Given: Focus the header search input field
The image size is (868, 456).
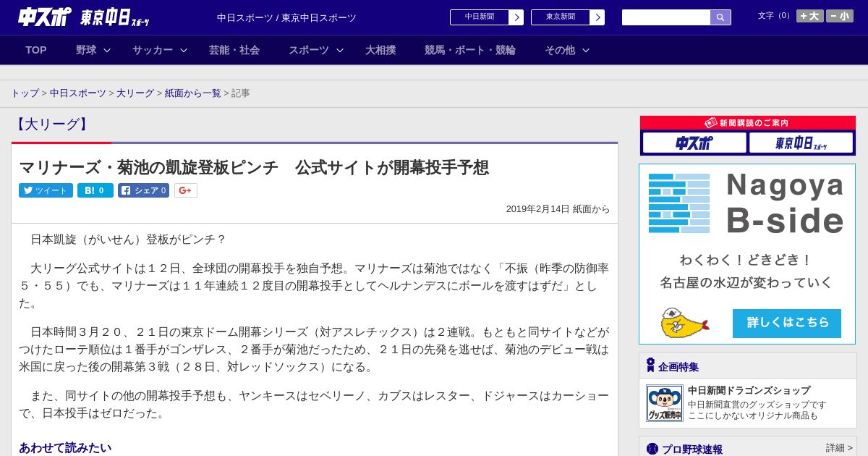Looking at the screenshot, I should click(666, 17).
